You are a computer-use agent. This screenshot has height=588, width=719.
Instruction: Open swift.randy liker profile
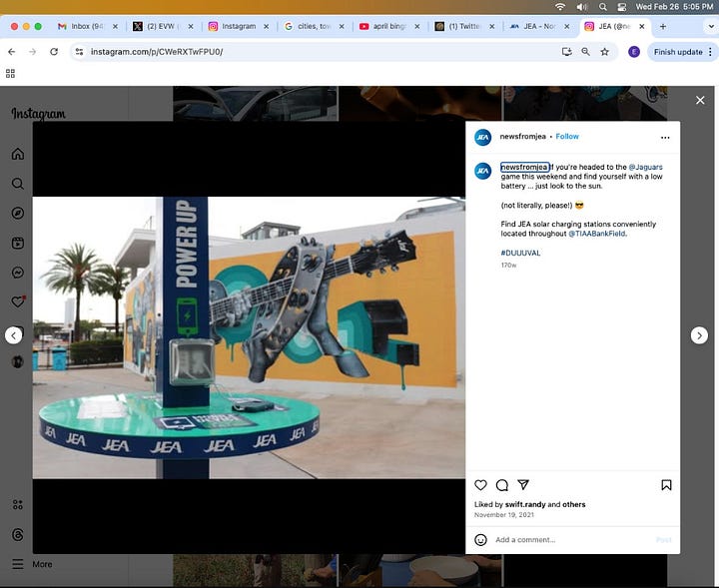coord(525,504)
